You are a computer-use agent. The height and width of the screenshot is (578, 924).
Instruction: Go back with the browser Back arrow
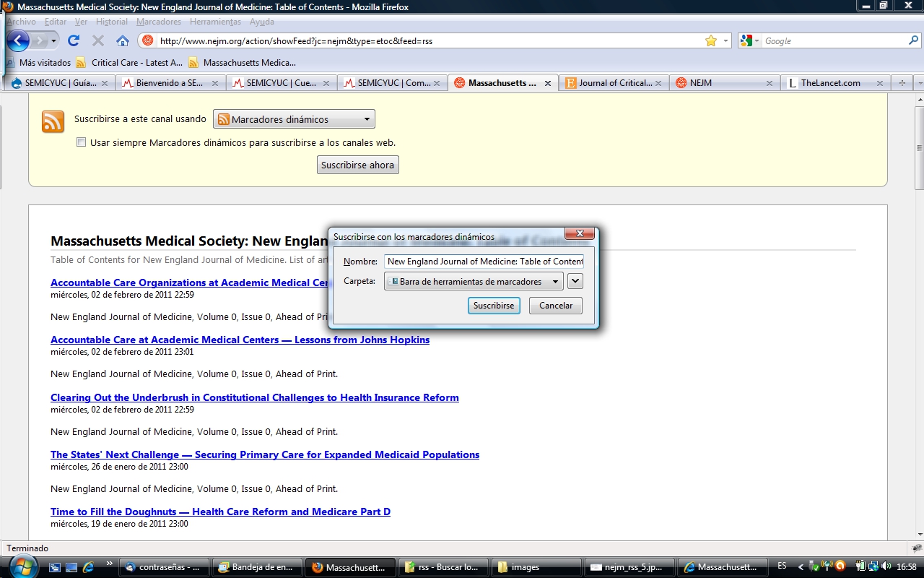tap(18, 40)
